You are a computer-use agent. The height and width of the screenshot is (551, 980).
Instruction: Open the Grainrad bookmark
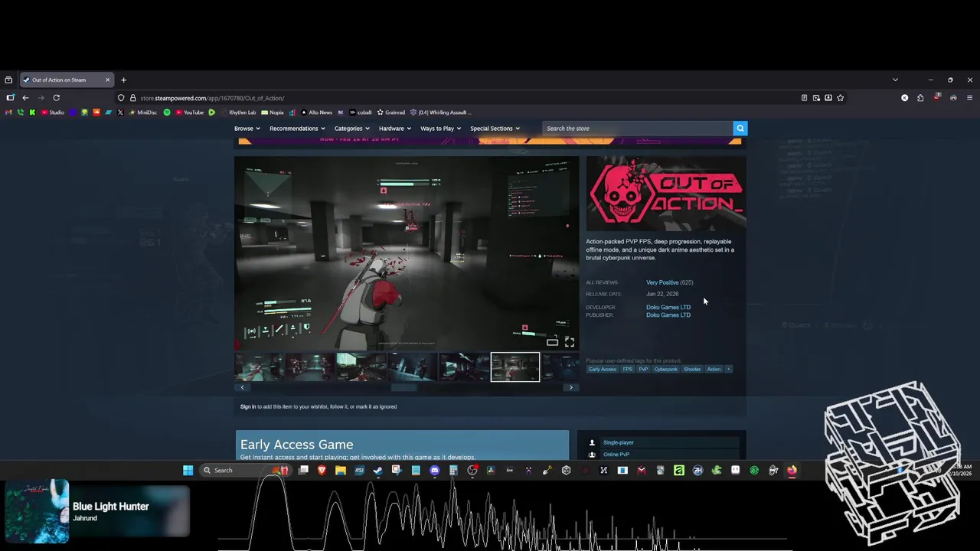click(390, 112)
